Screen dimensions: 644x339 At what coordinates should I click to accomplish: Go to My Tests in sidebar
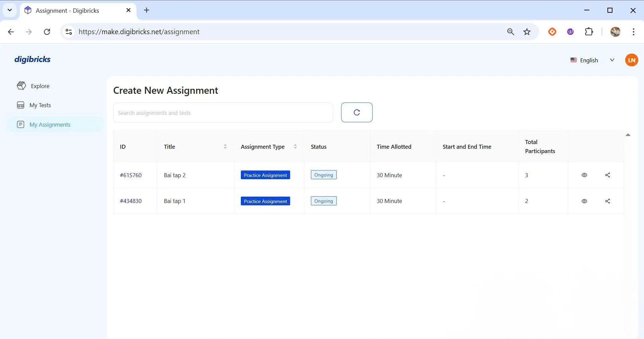point(40,105)
